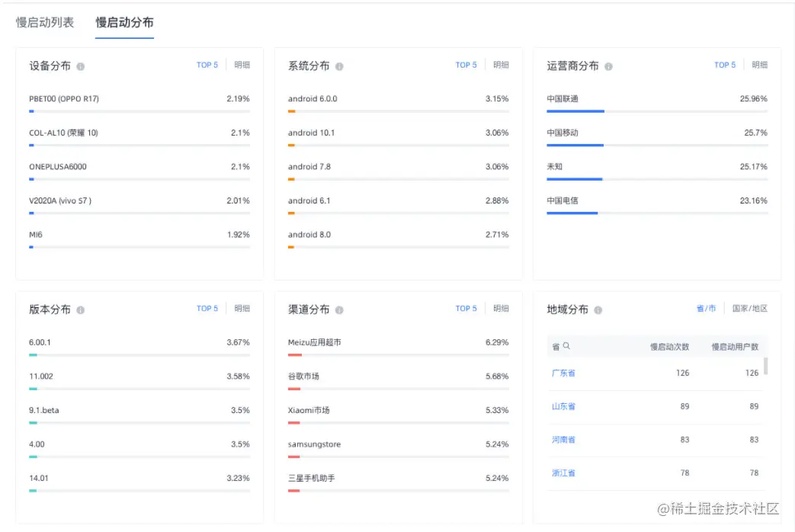This screenshot has width=795, height=532.
Task: Open the 浙江省 link
Action: (x=563, y=473)
